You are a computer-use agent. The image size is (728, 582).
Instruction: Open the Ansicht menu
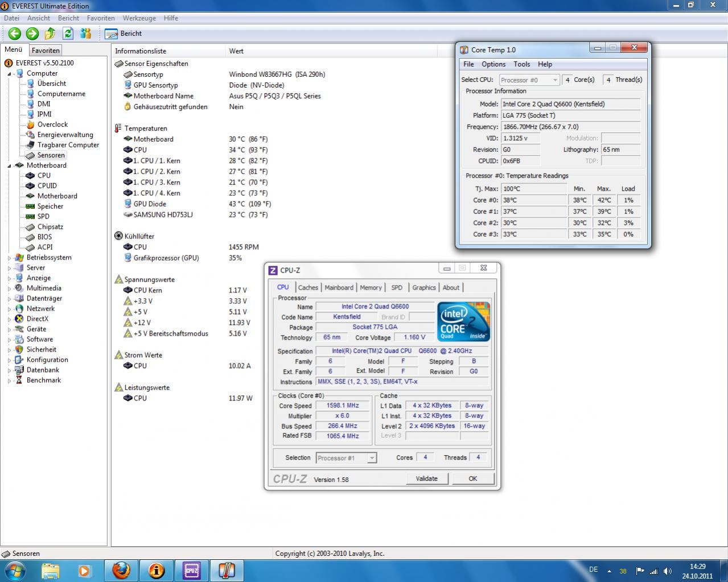click(39, 18)
